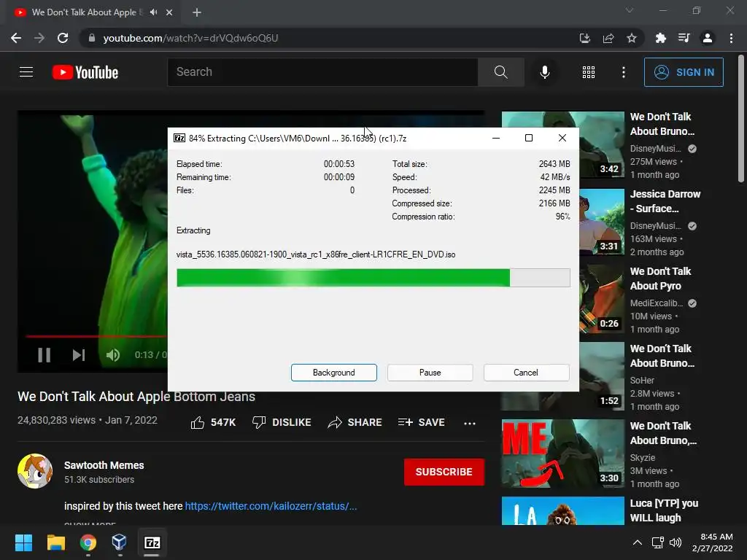
Task: Click Chrome's back navigation arrow
Action: click(16, 38)
